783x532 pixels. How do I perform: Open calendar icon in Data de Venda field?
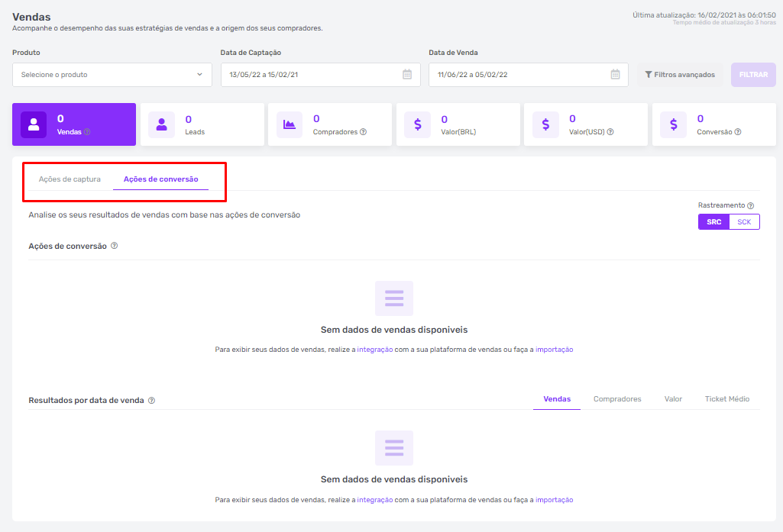pyautogui.click(x=615, y=74)
